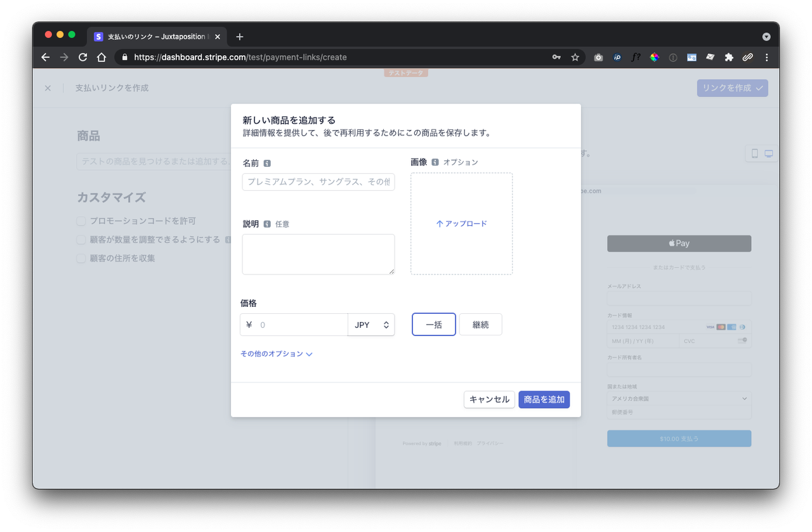Viewport: 812px width, 532px height.
Task: Click the info icon beside 説明 label
Action: pos(267,224)
